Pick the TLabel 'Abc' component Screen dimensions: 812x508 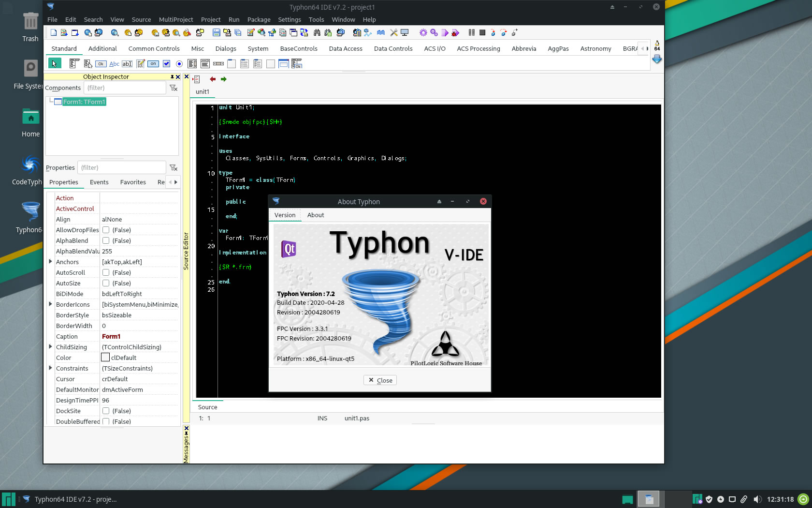point(114,63)
